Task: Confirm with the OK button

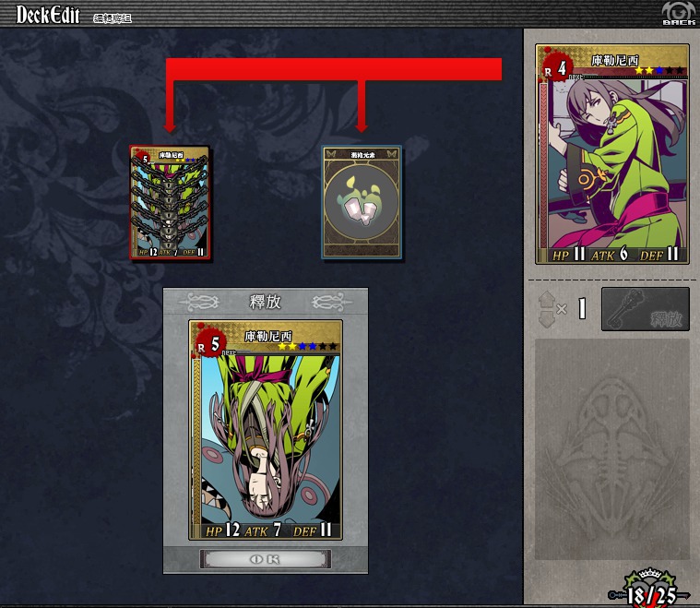Action: (x=266, y=559)
